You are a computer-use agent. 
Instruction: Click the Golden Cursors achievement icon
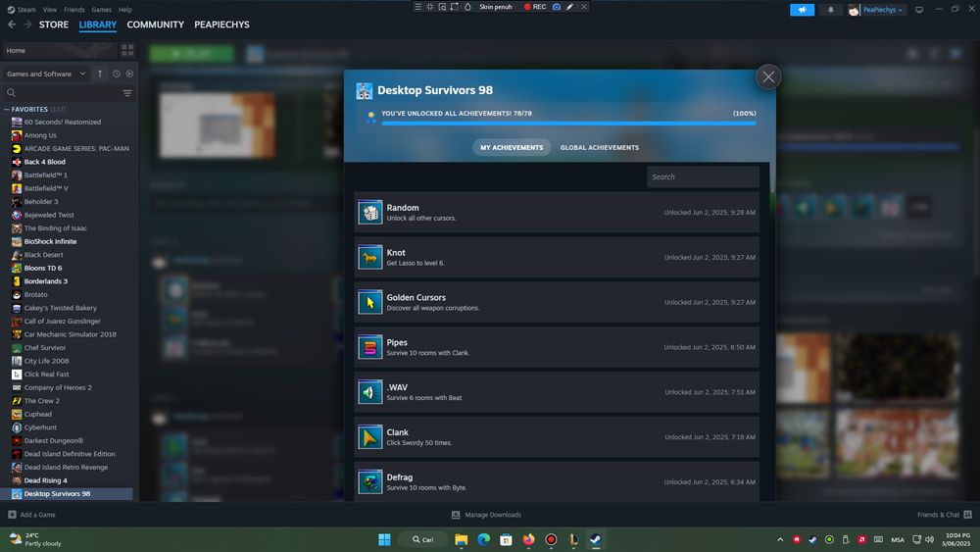[370, 303]
